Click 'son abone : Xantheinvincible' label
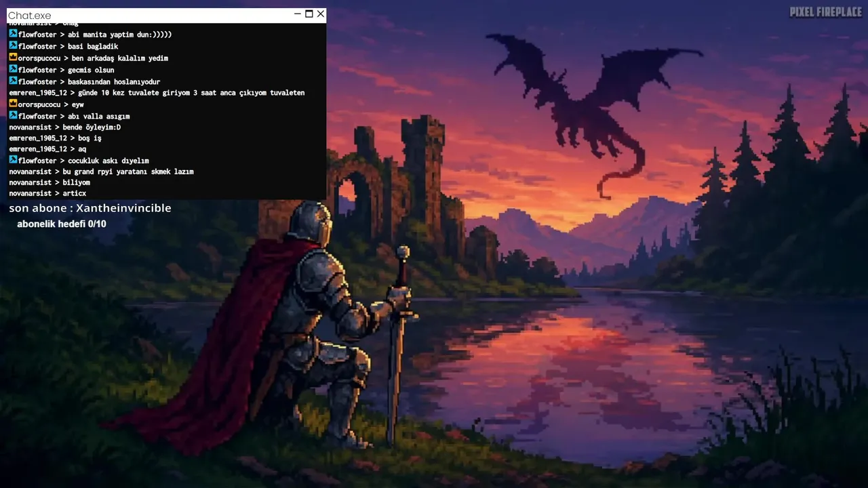Viewport: 868px width, 488px height. click(90, 208)
